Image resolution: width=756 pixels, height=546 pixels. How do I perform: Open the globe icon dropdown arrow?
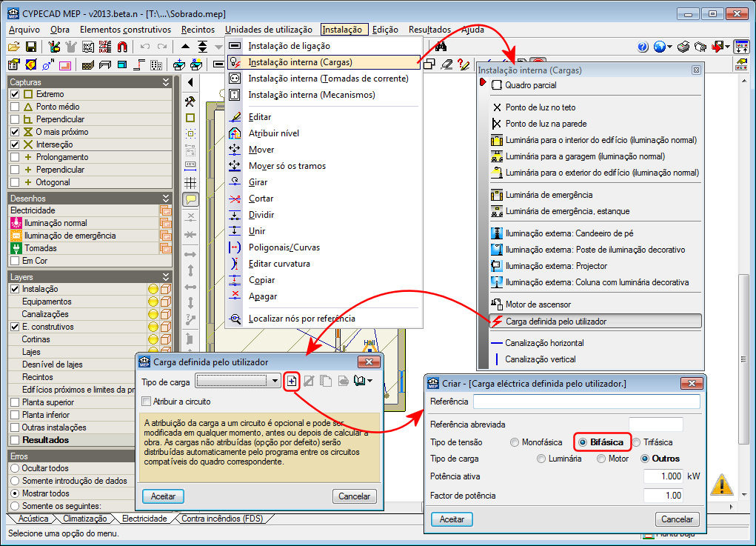tap(669, 47)
